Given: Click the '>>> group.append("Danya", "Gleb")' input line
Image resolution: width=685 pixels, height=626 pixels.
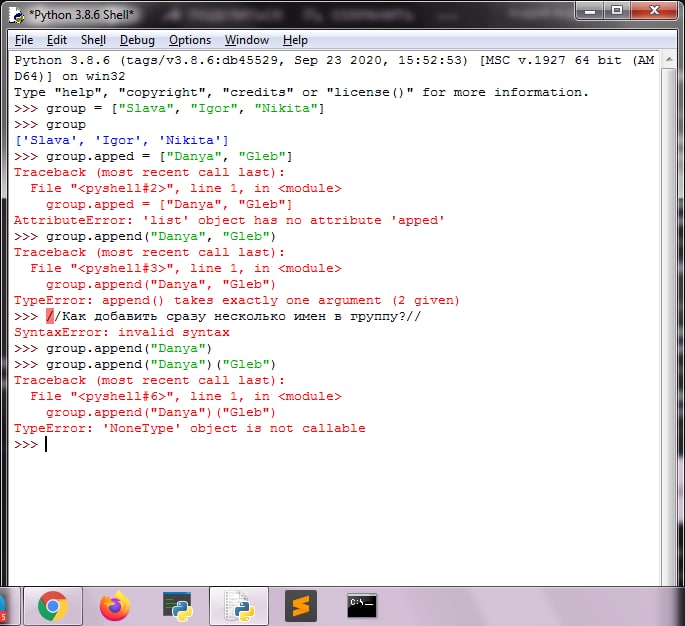Looking at the screenshot, I should (145, 236).
